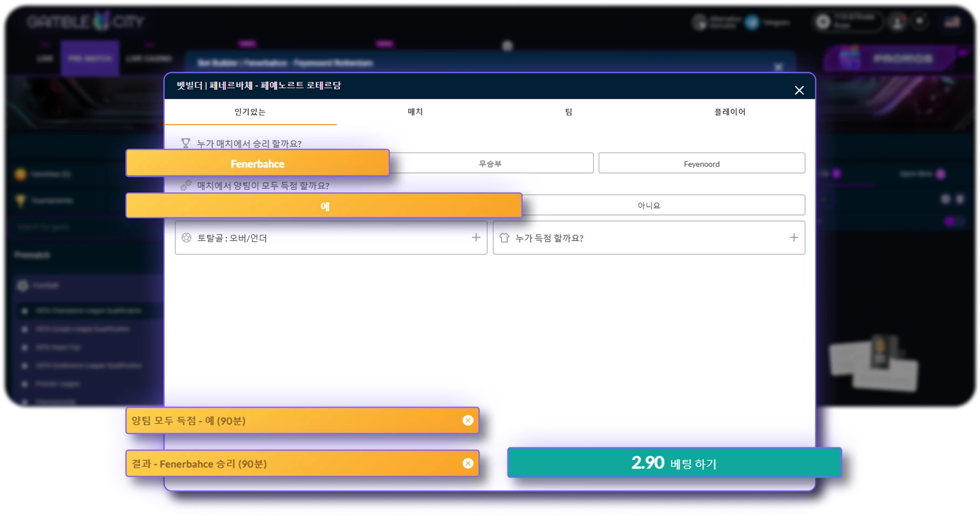980x525 pixels.
Task: Open PRE-MATCH tab in background page
Action: click(x=90, y=58)
